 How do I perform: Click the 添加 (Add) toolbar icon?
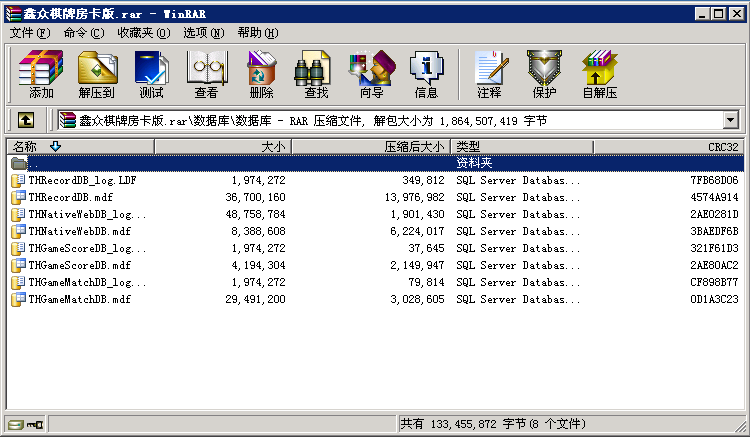[x=41, y=75]
